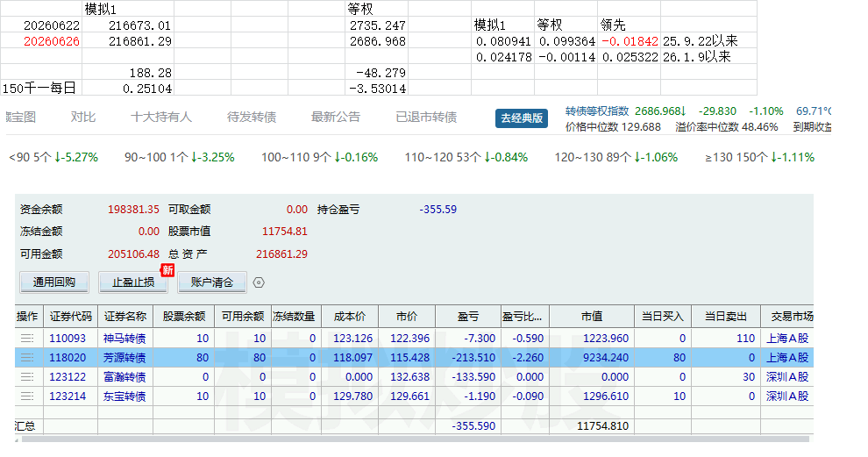Open the partially visible 宝图 tab
The height and width of the screenshot is (457, 868).
tap(21, 117)
